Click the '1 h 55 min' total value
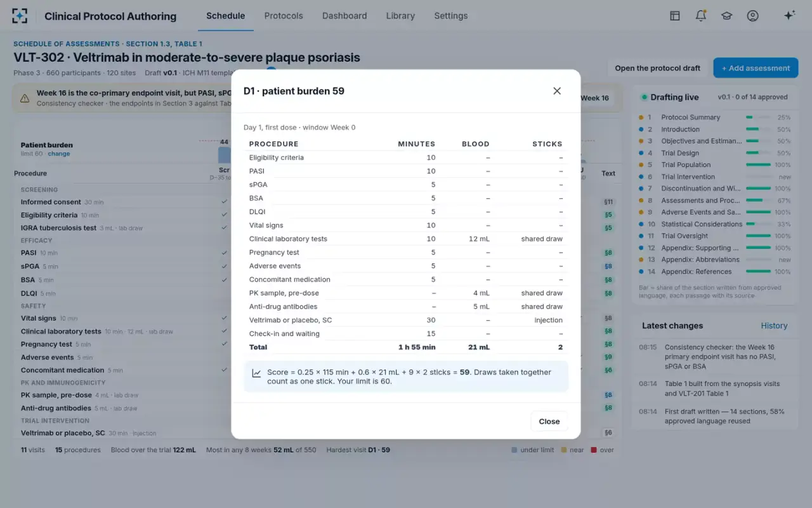The width and height of the screenshot is (812, 508). pos(416,347)
